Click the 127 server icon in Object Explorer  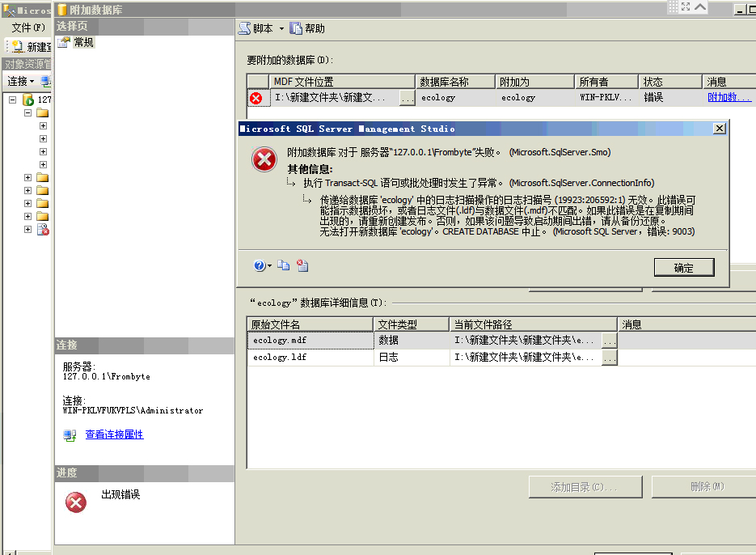pos(28,100)
